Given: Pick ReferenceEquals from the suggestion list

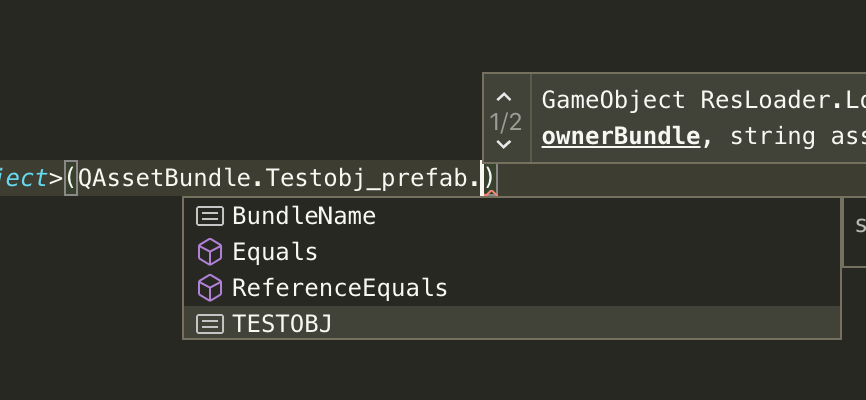Looking at the screenshot, I should pos(512,288).
